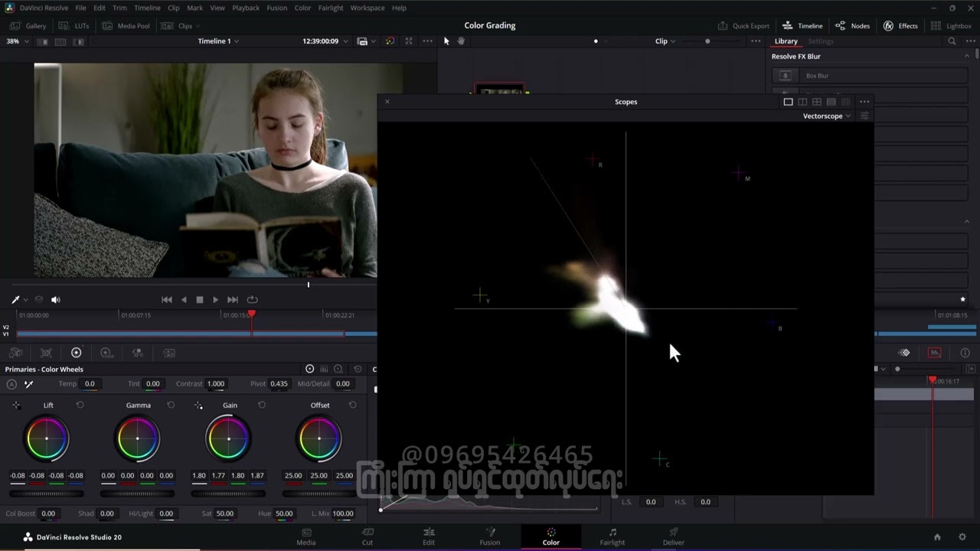Toggle the Effects panel
This screenshot has height=551, width=980.
tap(900, 25)
